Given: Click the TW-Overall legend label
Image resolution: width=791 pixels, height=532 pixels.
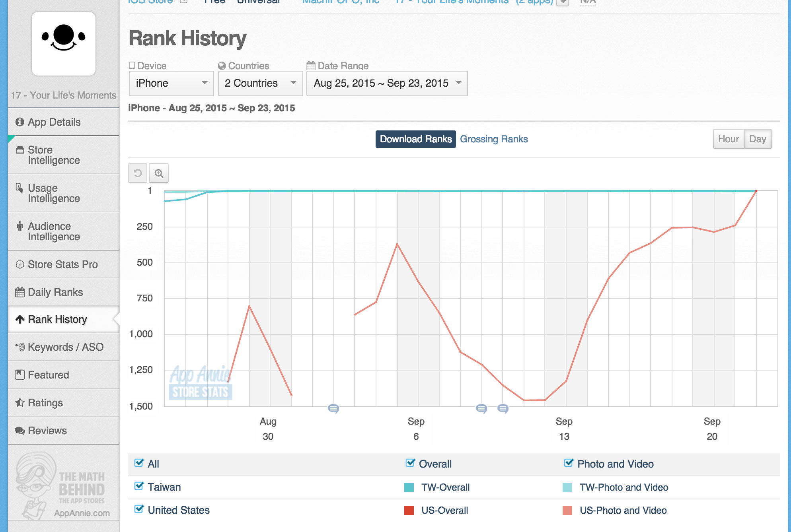Looking at the screenshot, I should click(445, 487).
